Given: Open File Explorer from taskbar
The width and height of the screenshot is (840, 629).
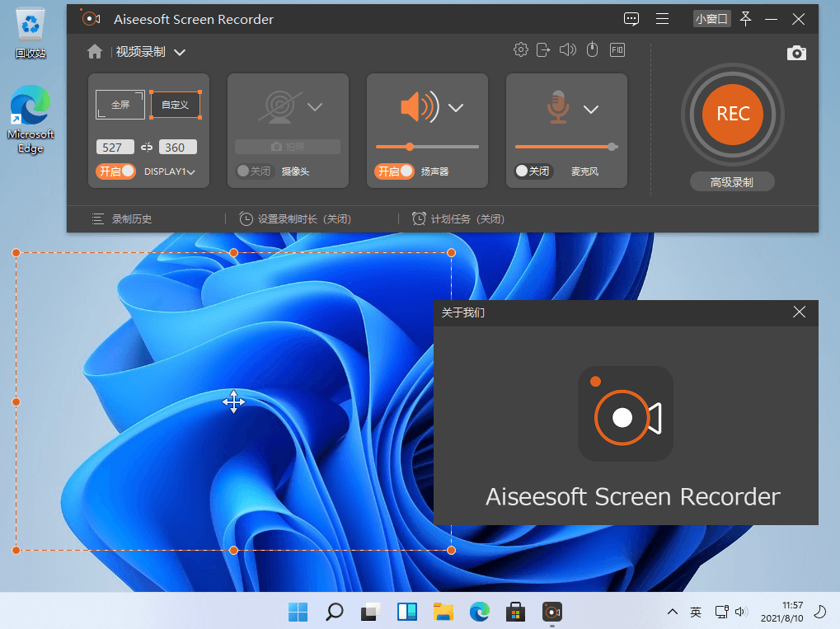Looking at the screenshot, I should pos(443,612).
